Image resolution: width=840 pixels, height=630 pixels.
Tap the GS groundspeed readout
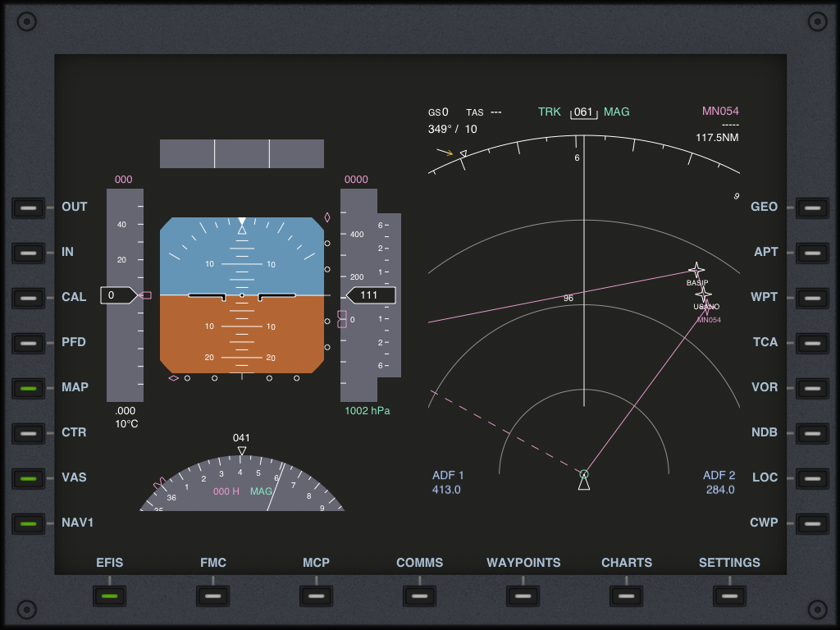tap(438, 112)
